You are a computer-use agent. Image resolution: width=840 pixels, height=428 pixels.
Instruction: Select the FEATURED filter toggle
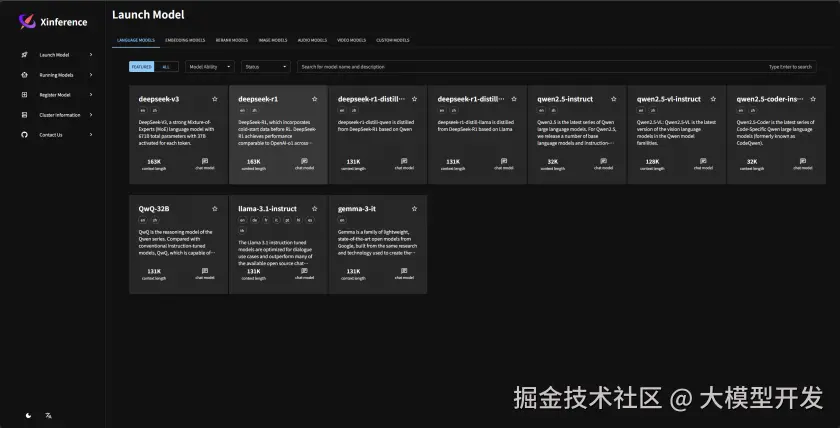point(141,67)
